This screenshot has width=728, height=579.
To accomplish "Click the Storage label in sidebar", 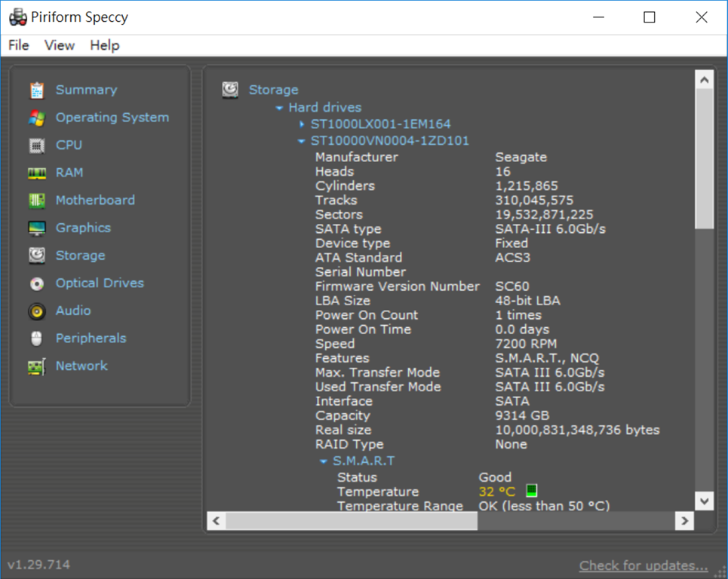I will (80, 256).
